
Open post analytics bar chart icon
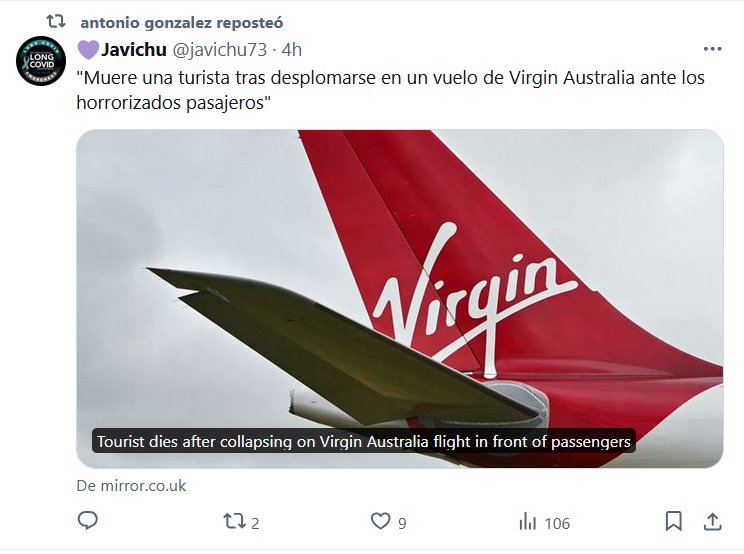coord(527,521)
